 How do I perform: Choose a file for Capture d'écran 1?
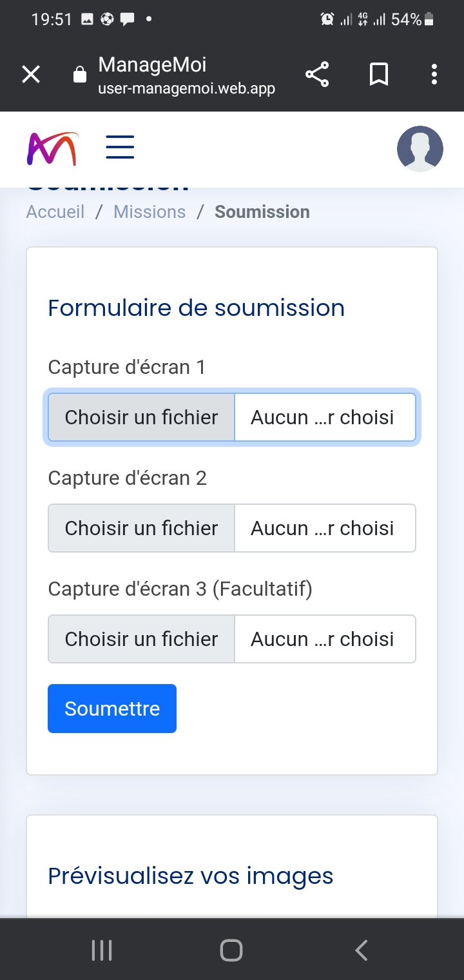142,417
